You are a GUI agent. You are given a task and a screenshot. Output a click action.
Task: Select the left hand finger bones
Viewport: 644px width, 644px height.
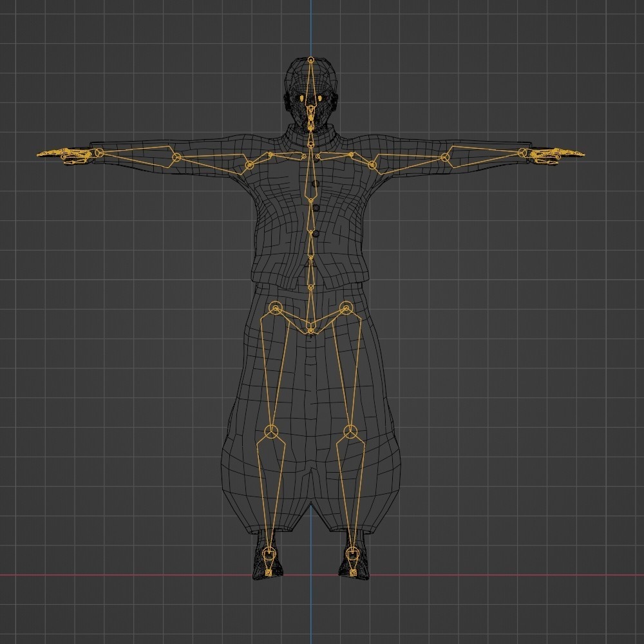tap(557, 155)
